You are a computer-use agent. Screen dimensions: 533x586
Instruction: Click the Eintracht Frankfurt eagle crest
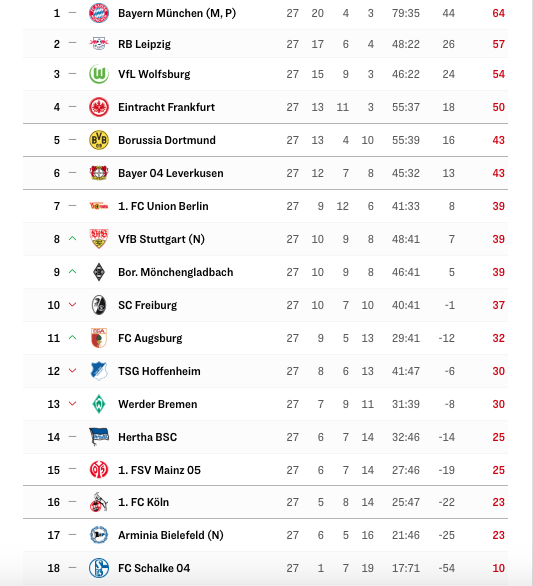click(99, 107)
